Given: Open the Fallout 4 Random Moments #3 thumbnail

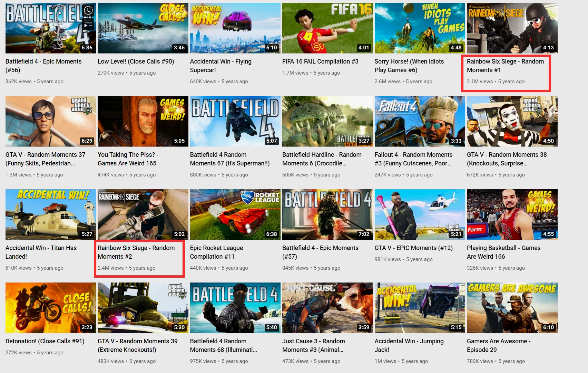Looking at the screenshot, I should (x=420, y=121).
